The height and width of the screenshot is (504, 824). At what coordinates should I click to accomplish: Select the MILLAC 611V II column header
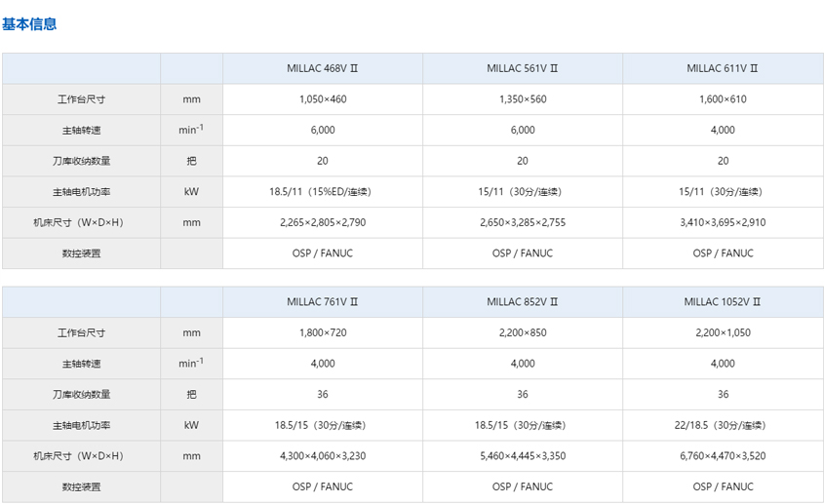pos(723,68)
